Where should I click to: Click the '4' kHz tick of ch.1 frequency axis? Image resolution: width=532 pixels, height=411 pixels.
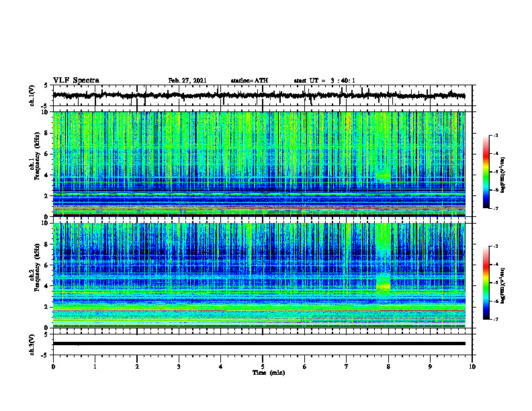[48, 175]
